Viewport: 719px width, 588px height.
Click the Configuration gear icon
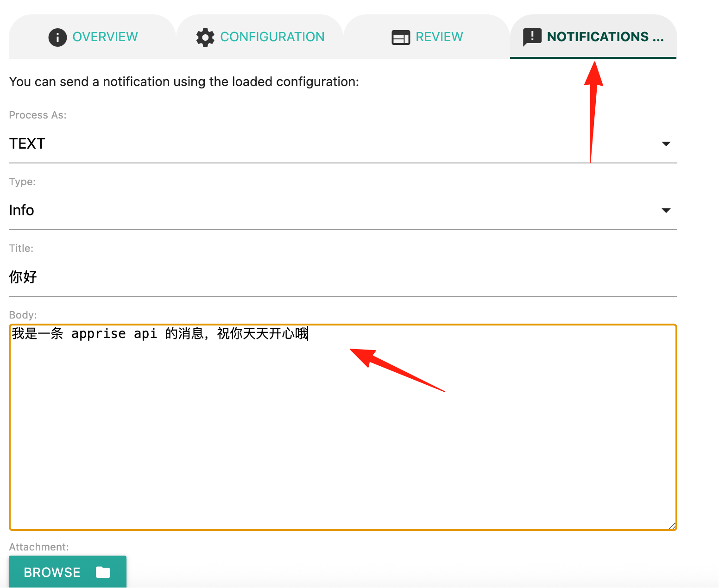pyautogui.click(x=205, y=37)
